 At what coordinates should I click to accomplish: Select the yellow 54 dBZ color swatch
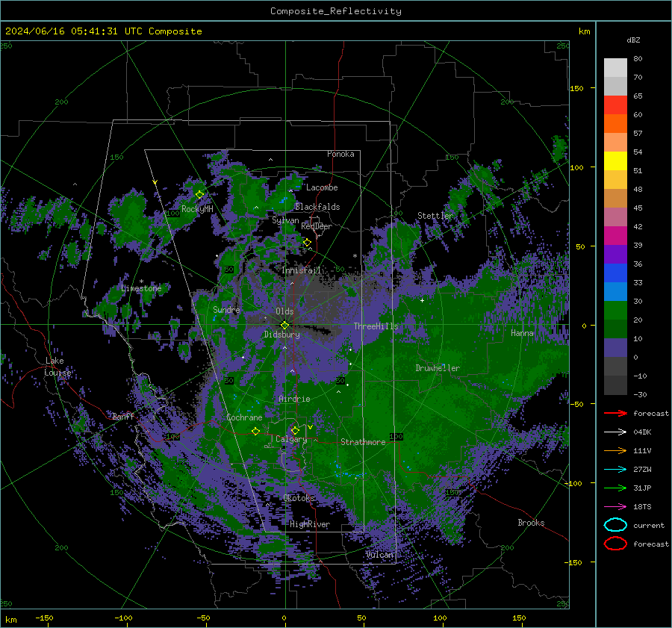pos(615,161)
